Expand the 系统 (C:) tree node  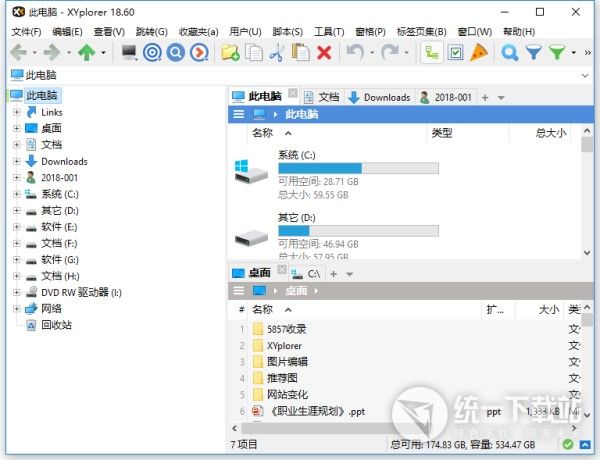(x=16, y=194)
